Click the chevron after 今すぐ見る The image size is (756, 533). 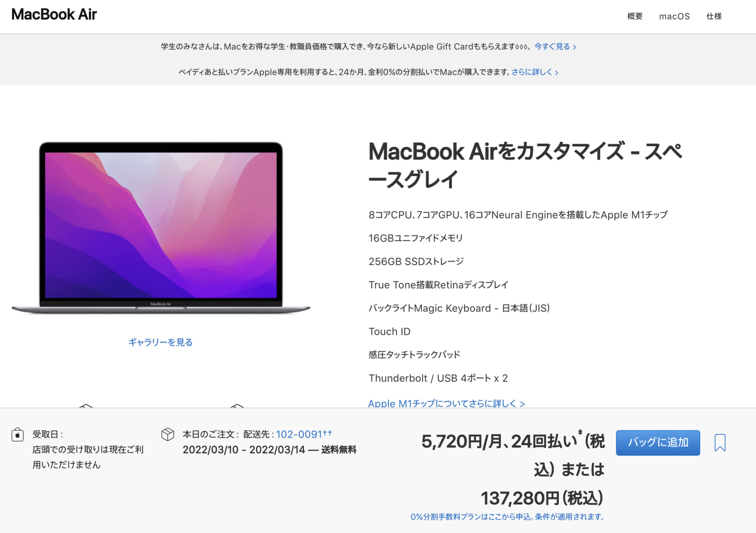click(574, 47)
